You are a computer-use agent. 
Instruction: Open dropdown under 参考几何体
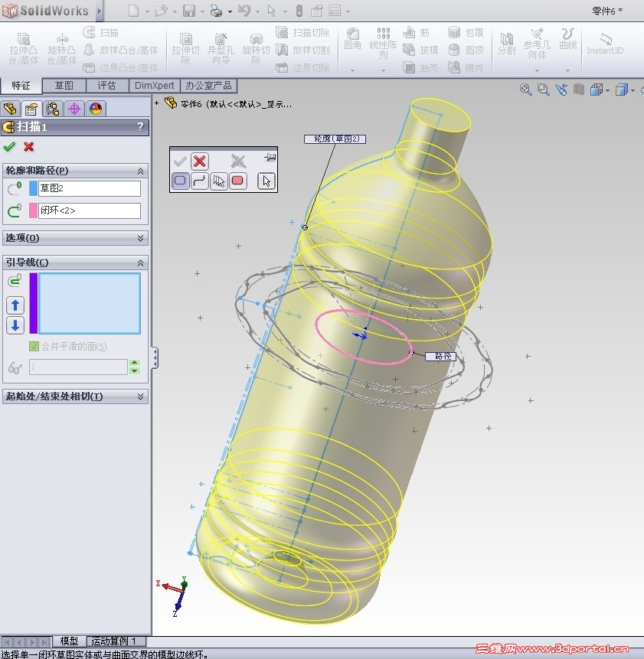pyautogui.click(x=537, y=70)
